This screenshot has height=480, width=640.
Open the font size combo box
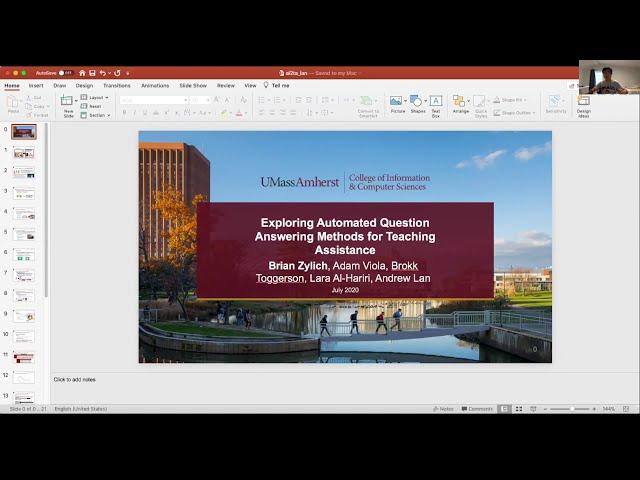[200, 100]
